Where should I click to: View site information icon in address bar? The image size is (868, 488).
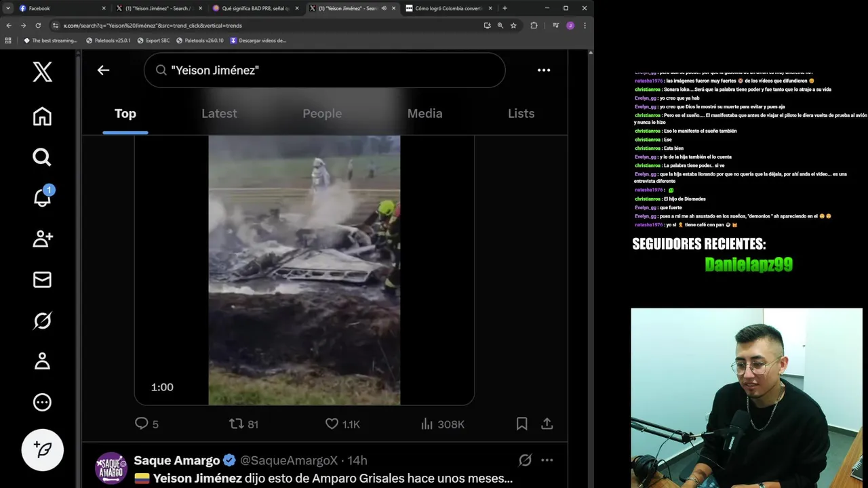[x=56, y=25]
